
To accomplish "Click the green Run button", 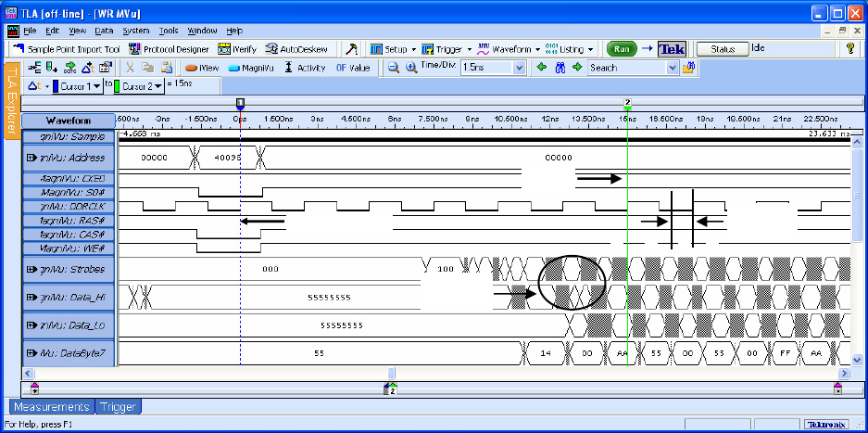I will tap(622, 49).
